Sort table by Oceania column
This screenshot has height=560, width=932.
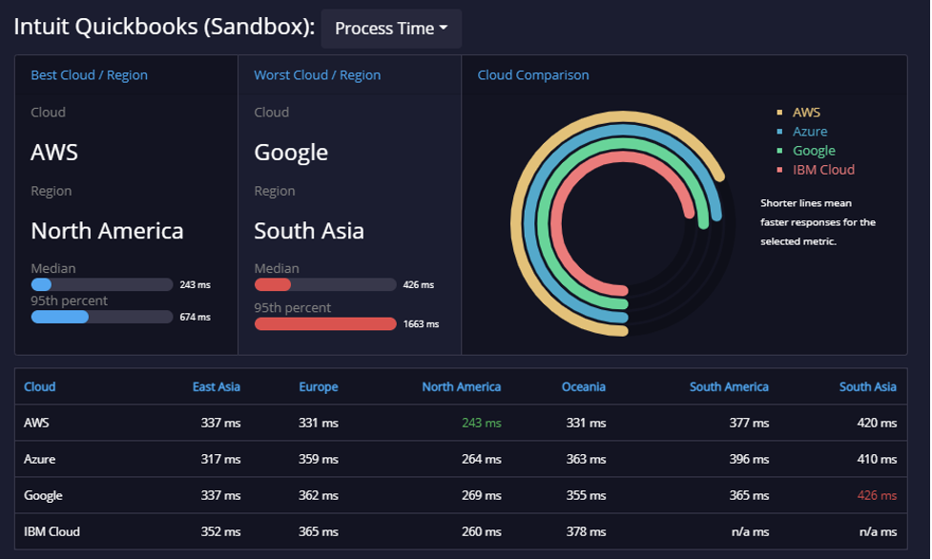[x=584, y=387]
